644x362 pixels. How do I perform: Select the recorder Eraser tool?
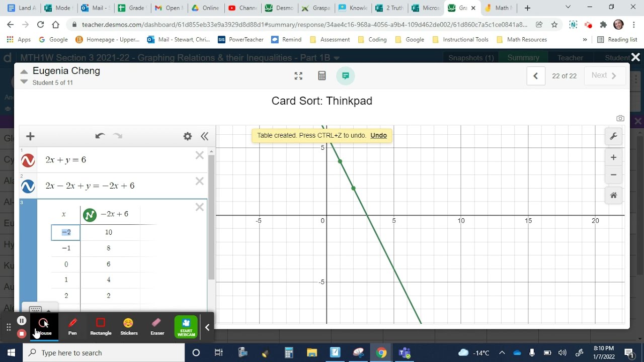coord(157,327)
